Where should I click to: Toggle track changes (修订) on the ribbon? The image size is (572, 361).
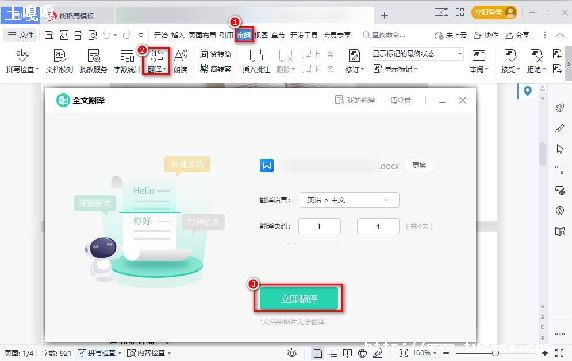pos(354,61)
